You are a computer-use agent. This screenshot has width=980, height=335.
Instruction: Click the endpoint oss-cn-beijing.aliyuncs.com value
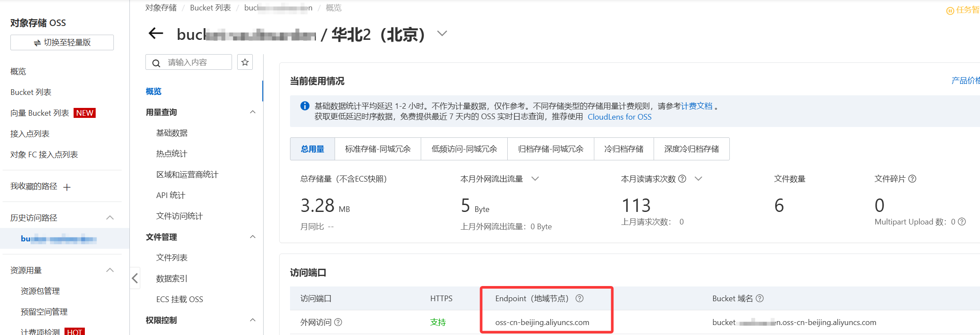[542, 322]
